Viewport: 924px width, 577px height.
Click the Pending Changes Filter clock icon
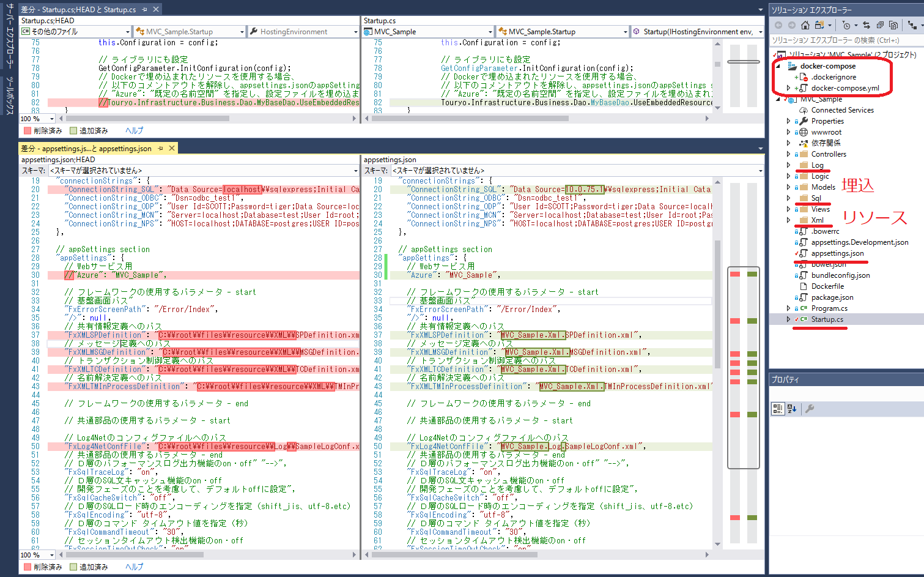(x=846, y=25)
